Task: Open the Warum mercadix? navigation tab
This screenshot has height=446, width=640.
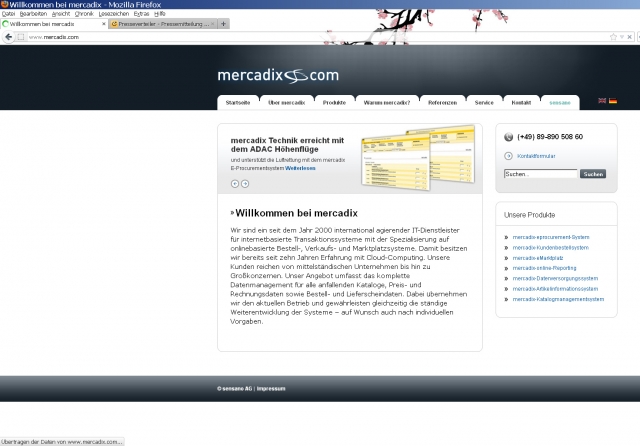Action: pos(387,102)
